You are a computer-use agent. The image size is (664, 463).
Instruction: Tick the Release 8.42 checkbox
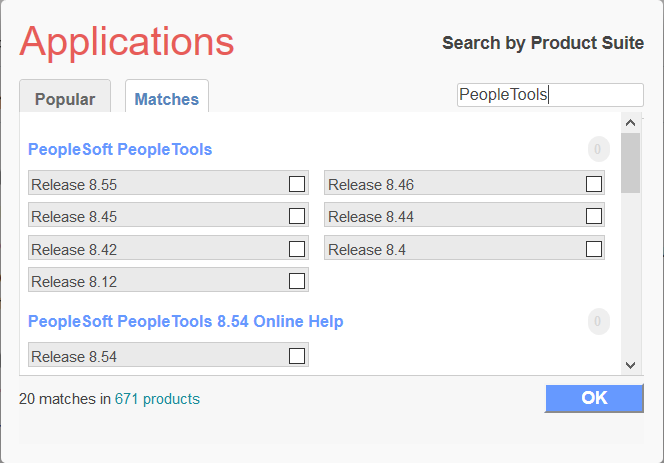(296, 249)
